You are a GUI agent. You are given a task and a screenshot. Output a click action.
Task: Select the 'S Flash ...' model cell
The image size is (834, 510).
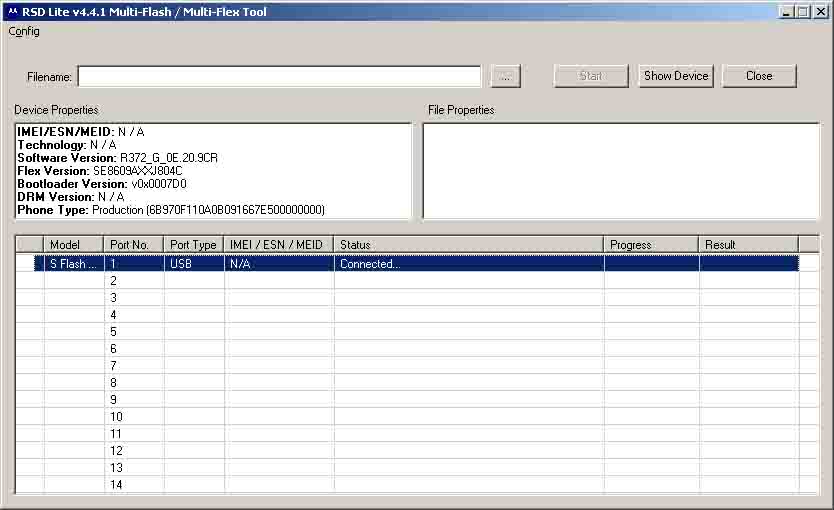coord(73,264)
